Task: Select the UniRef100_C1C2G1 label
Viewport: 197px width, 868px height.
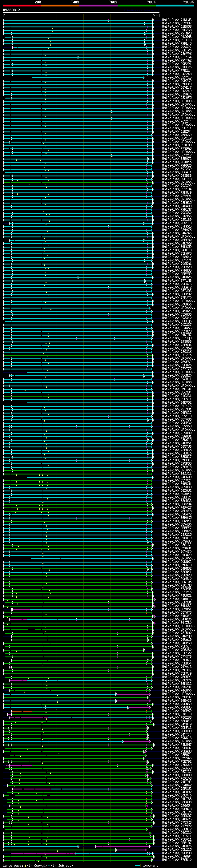Action: point(177,396)
